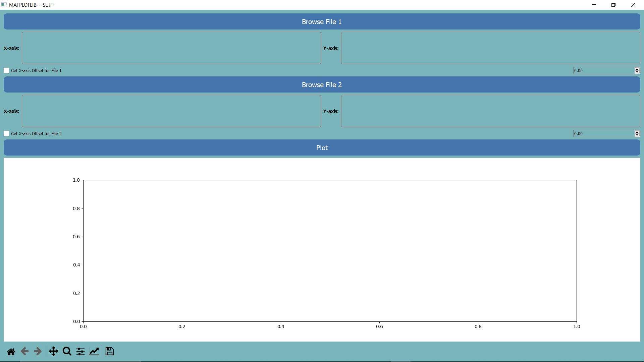644x362 pixels.
Task: Enable Get X-axis Offset for File 2
Action: click(x=6, y=133)
